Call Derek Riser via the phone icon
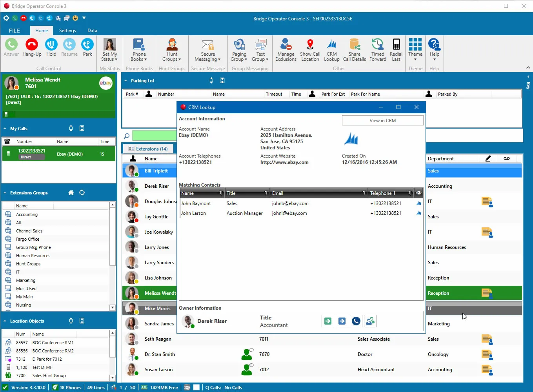Image resolution: width=533 pixels, height=392 pixels. pyautogui.click(x=356, y=321)
